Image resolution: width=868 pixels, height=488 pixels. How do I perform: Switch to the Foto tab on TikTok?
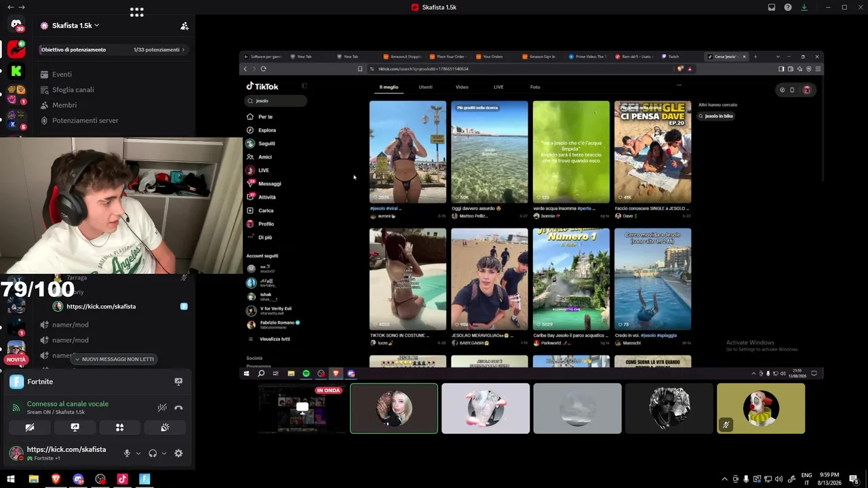535,87
